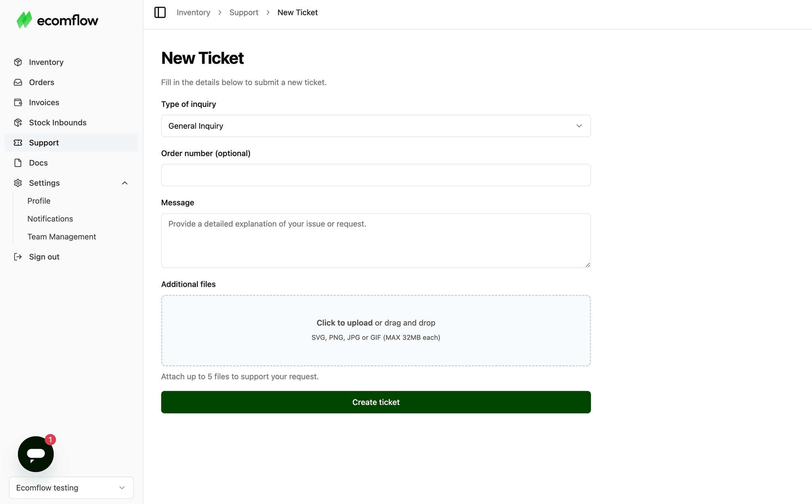
Task: Click the Stock Inbounds package icon
Action: 18,122
